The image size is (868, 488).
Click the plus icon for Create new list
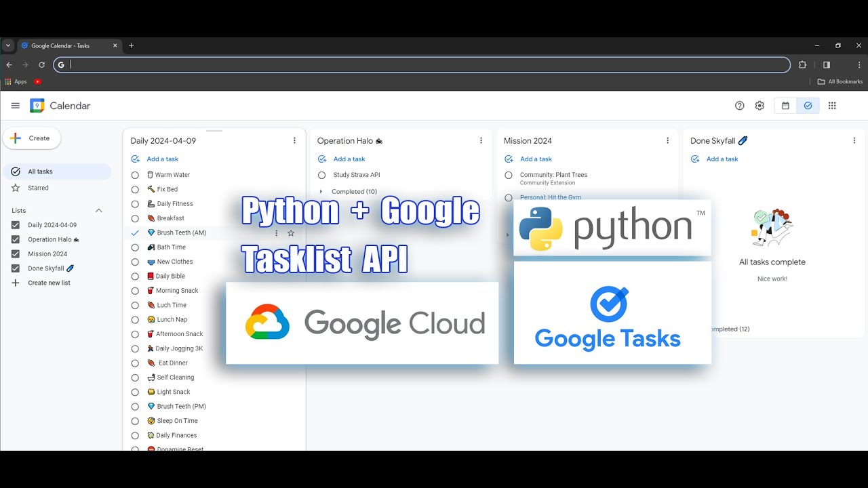tap(16, 283)
